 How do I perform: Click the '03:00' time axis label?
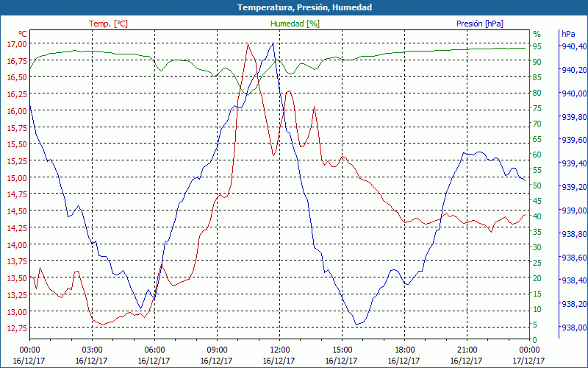click(92, 350)
